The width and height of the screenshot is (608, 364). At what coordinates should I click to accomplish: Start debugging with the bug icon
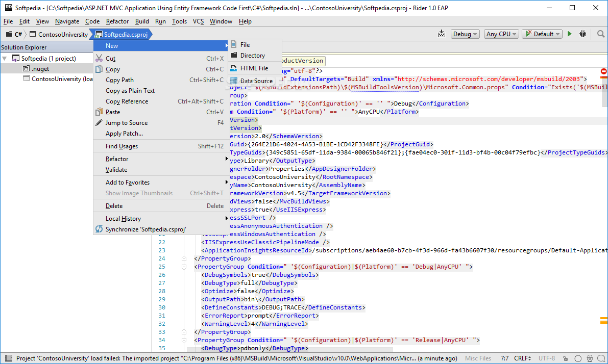pyautogui.click(x=582, y=34)
